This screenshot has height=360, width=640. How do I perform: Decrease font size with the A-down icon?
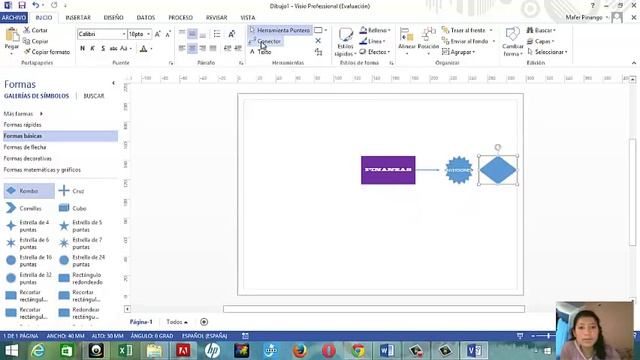(x=168, y=34)
